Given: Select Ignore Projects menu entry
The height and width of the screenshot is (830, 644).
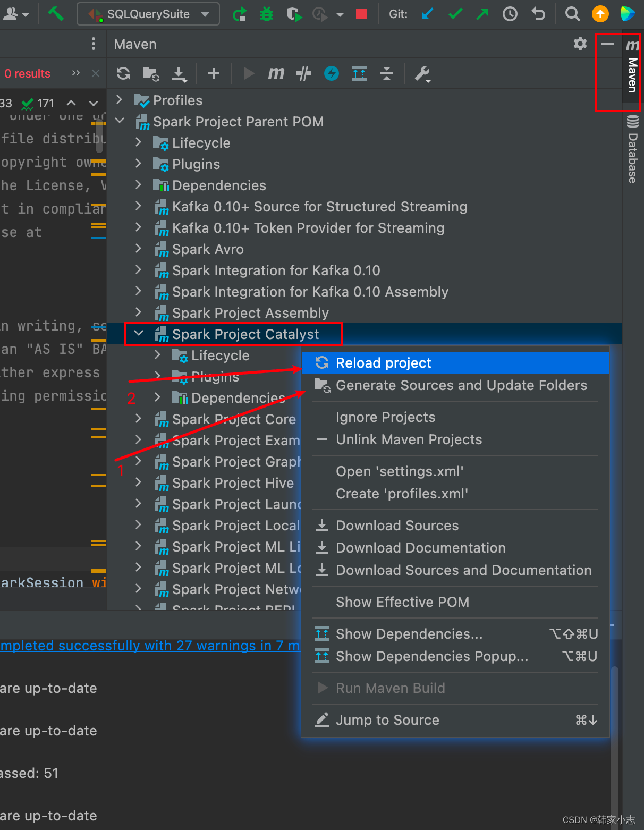Looking at the screenshot, I should click(x=455, y=417).
